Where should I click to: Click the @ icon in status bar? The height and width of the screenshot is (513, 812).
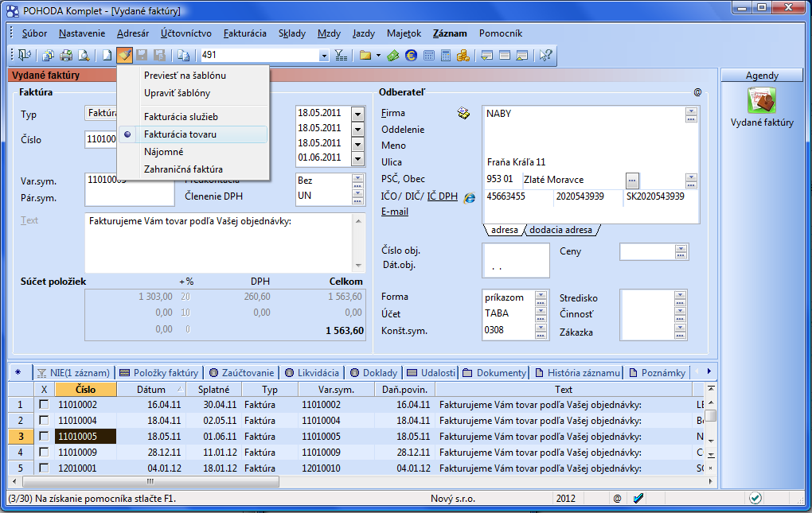coord(617,499)
